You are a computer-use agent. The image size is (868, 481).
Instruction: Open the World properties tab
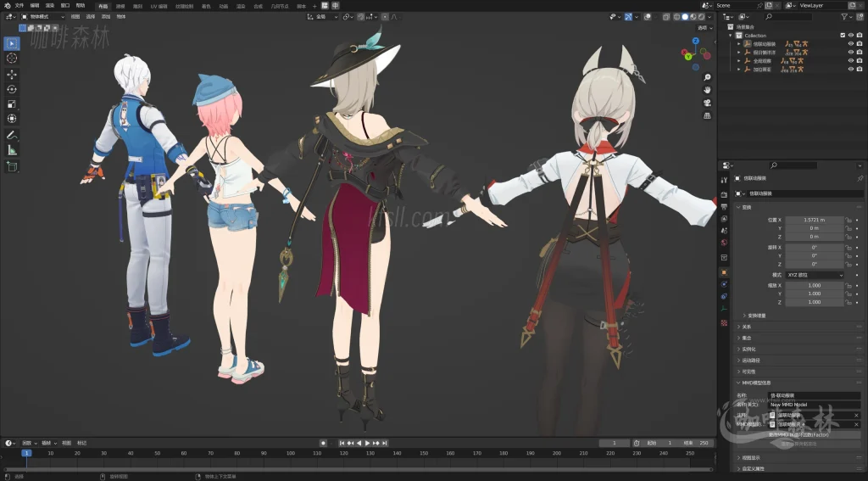(724, 243)
